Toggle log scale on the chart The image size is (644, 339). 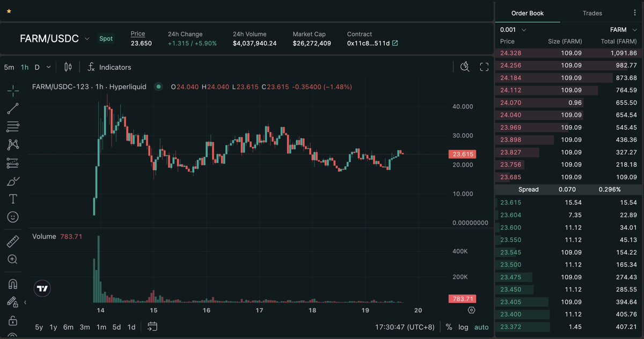click(x=463, y=327)
